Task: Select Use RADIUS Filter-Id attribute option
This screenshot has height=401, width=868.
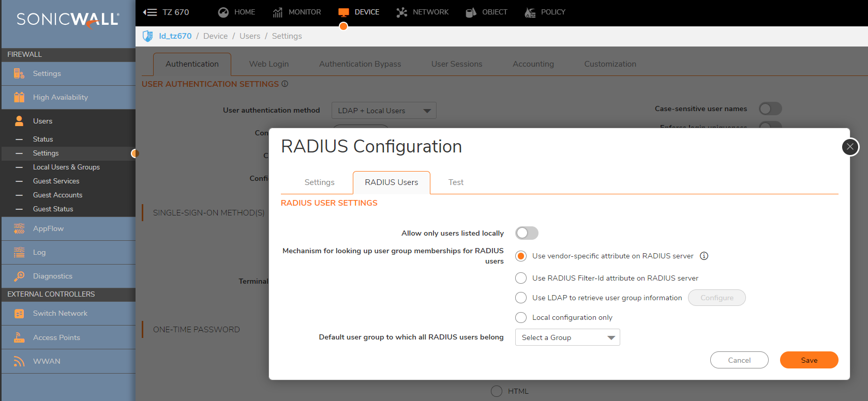Action: (x=521, y=278)
